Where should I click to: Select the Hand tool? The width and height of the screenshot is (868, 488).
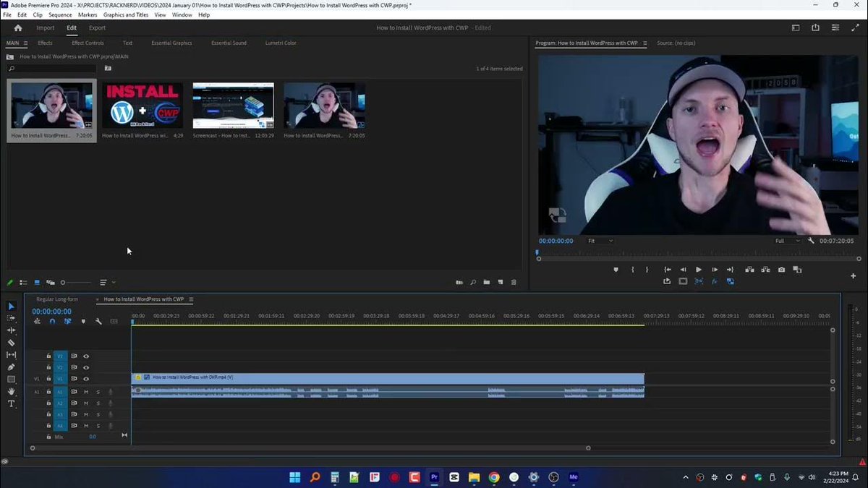coord(11,391)
